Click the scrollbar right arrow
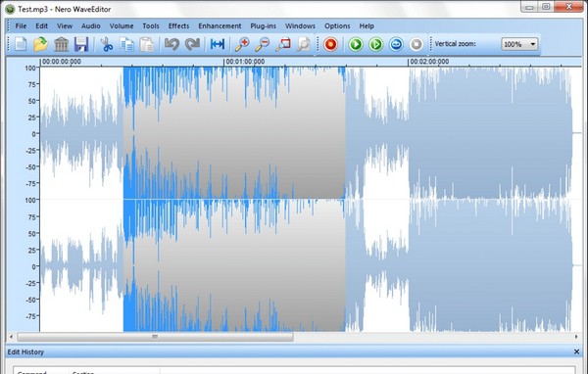The height and width of the screenshot is (374, 588). [x=576, y=337]
